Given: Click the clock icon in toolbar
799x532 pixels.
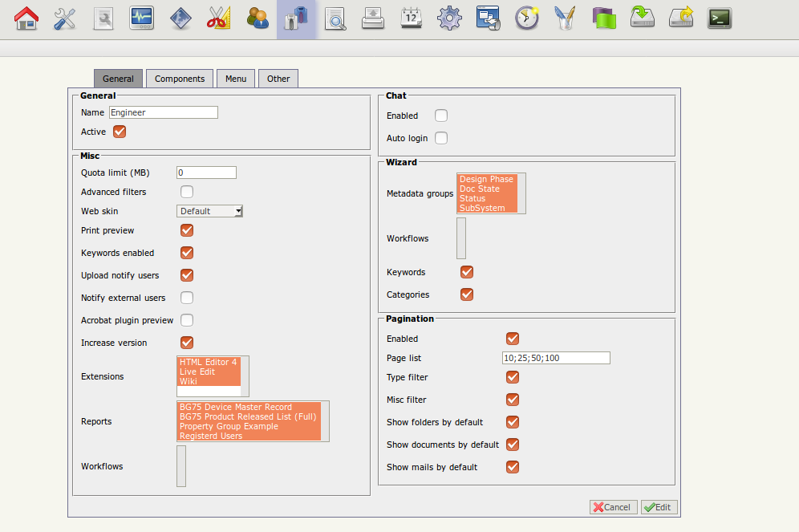Looking at the screenshot, I should [526, 18].
